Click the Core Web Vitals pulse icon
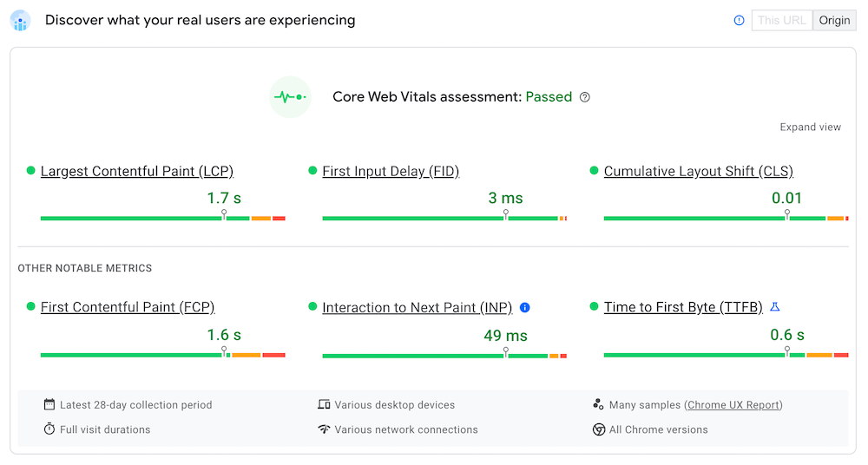Screen dimensions: 868x465 (290, 97)
